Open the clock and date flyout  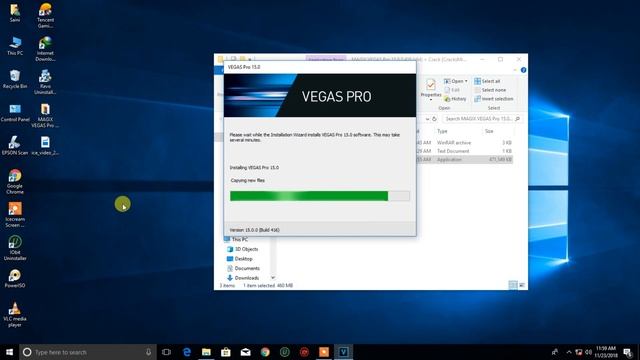(606, 352)
